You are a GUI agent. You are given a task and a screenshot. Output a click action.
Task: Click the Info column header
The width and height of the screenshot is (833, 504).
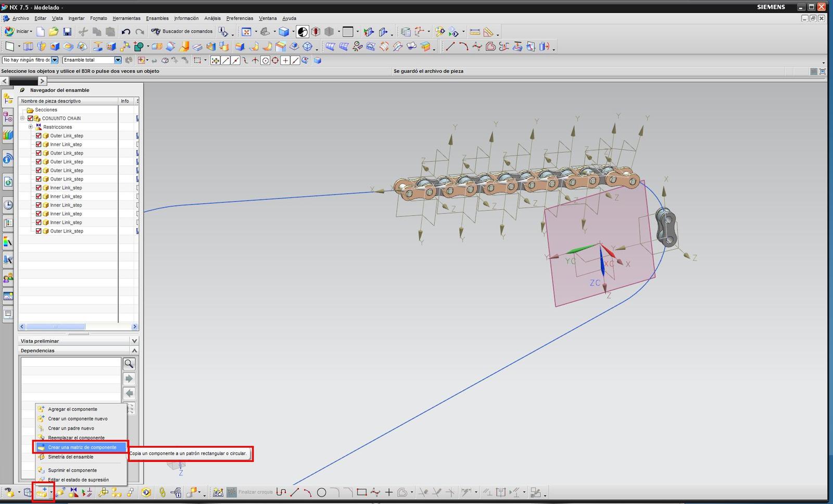pyautogui.click(x=125, y=101)
